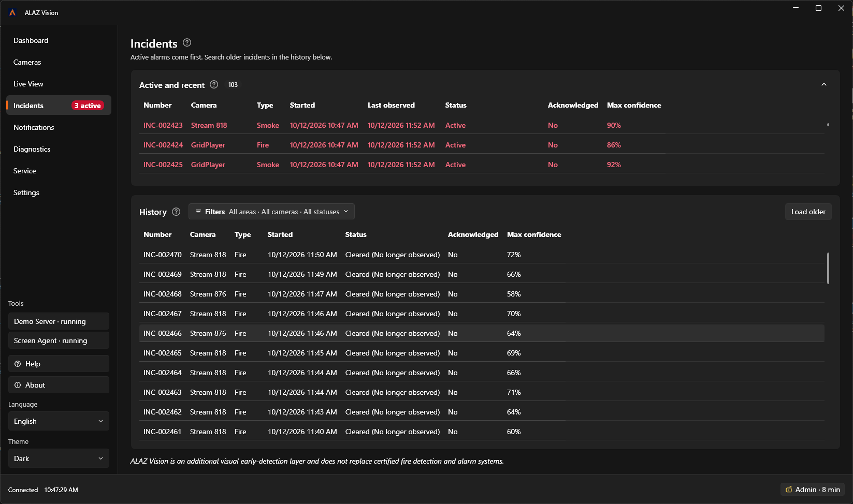Click the Load older button
The height and width of the screenshot is (504, 853).
(808, 212)
